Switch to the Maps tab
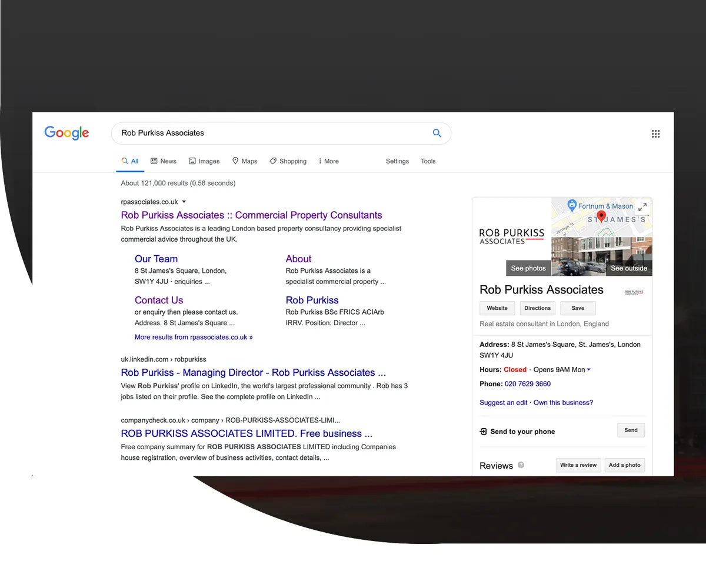Viewport: 706px width, 588px height. pyautogui.click(x=245, y=161)
